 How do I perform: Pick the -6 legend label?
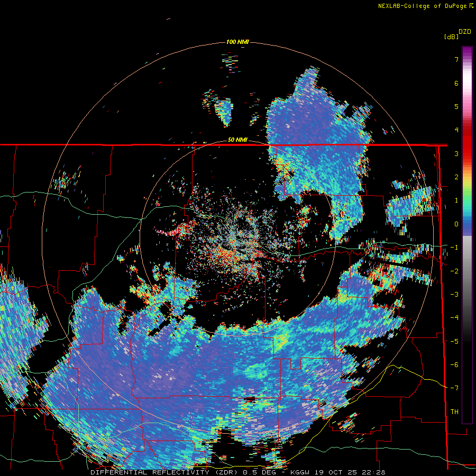[454, 364]
